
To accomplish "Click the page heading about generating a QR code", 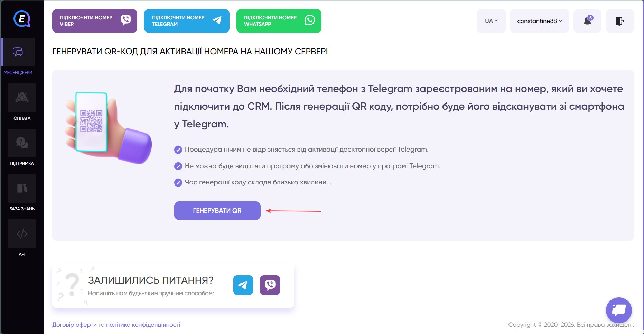I will pos(190,52).
